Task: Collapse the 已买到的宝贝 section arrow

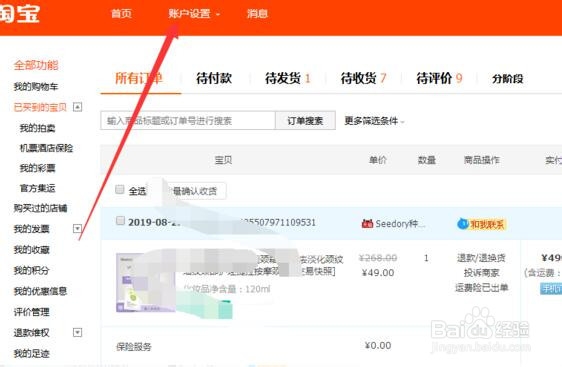Action: click(77, 107)
